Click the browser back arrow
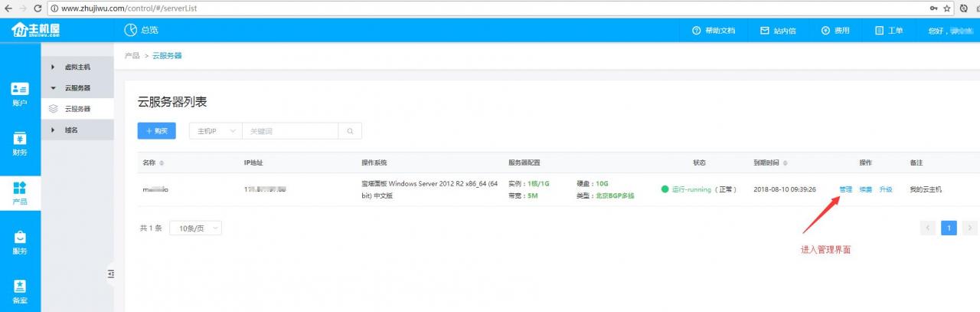Viewport: 980px width, 312px height. click(8, 8)
